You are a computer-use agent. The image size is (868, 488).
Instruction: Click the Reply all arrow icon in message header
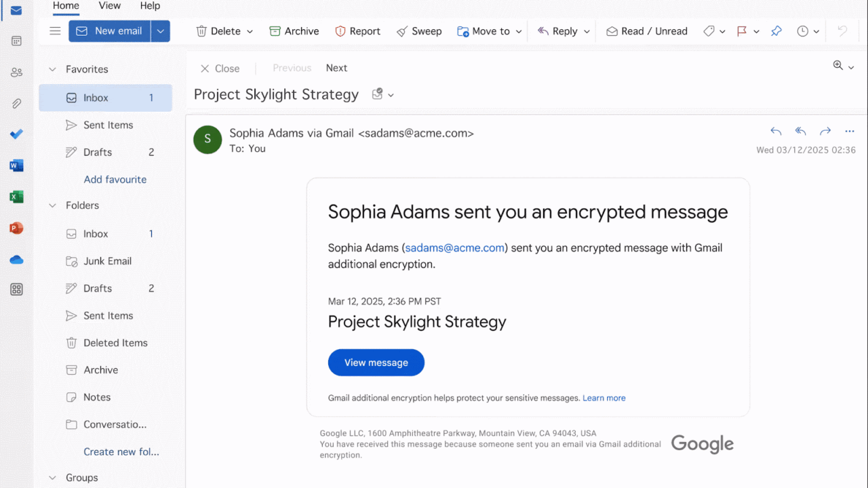tap(800, 131)
